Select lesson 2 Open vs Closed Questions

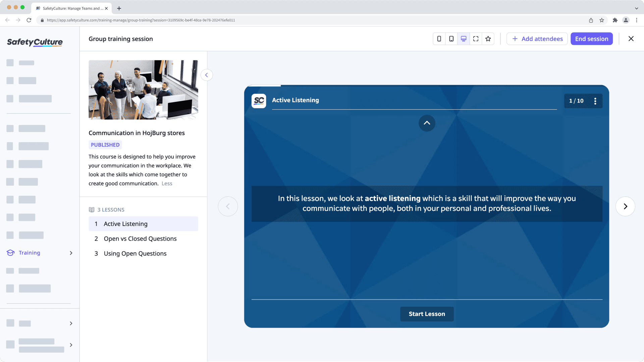(140, 238)
